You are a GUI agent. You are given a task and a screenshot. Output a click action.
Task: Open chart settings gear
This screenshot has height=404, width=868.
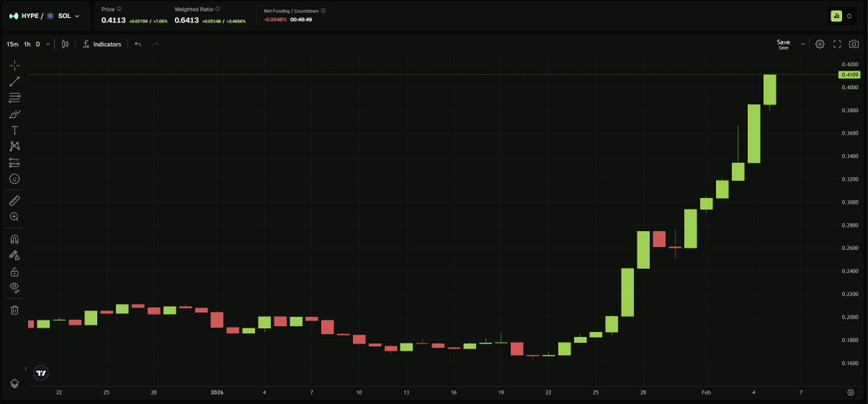(820, 44)
